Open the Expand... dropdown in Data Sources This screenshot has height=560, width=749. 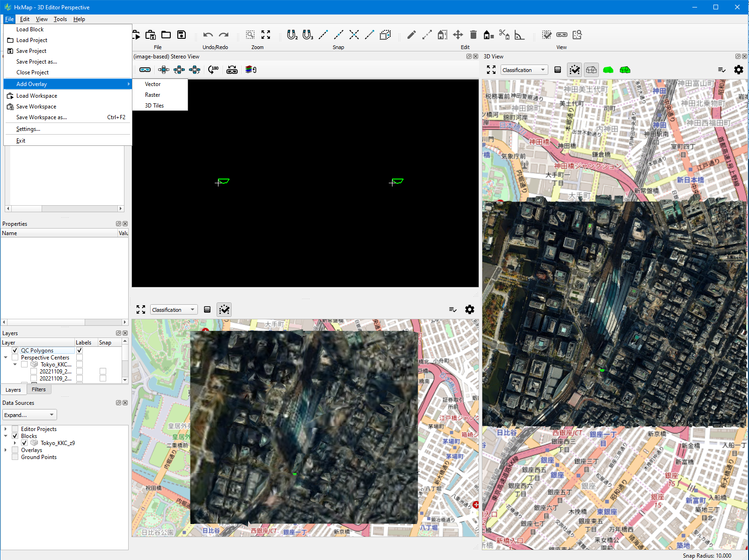tap(29, 415)
